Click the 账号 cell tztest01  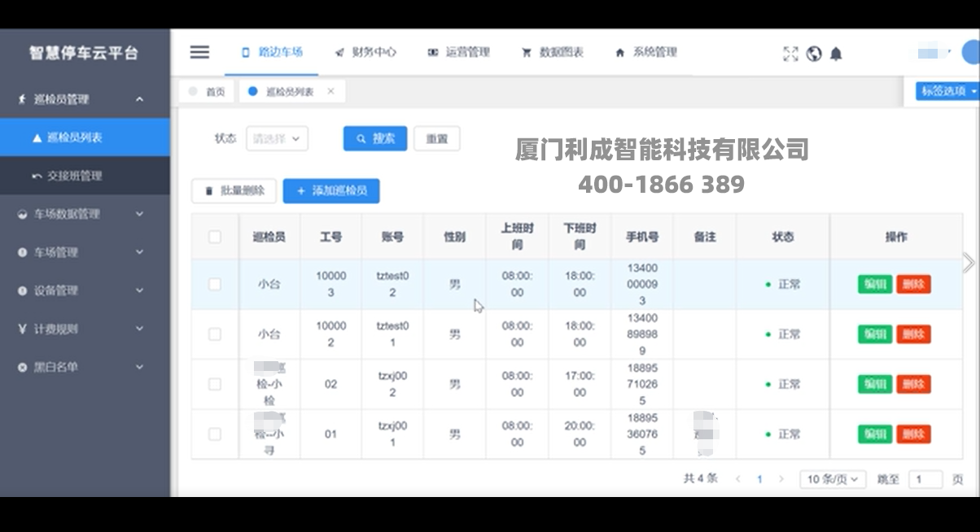(x=392, y=334)
